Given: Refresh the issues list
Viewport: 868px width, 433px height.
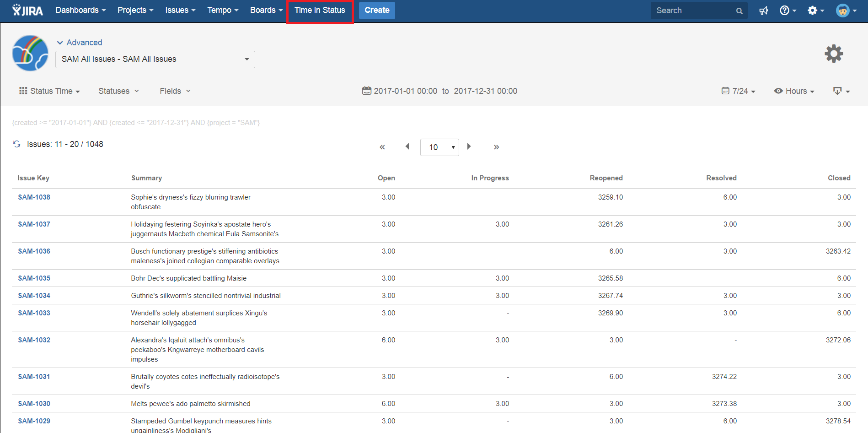Looking at the screenshot, I should point(17,144).
